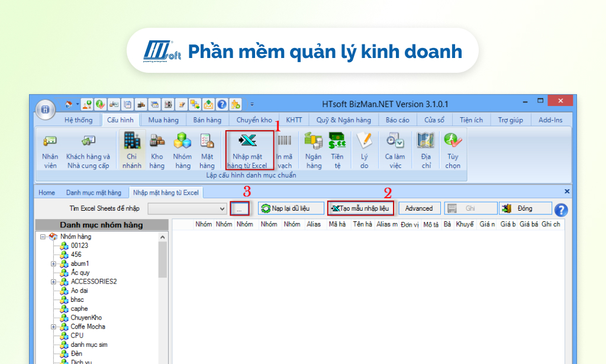The image size is (606, 364).
Task: Open the Excel Sheets combo box
Action: (x=188, y=209)
